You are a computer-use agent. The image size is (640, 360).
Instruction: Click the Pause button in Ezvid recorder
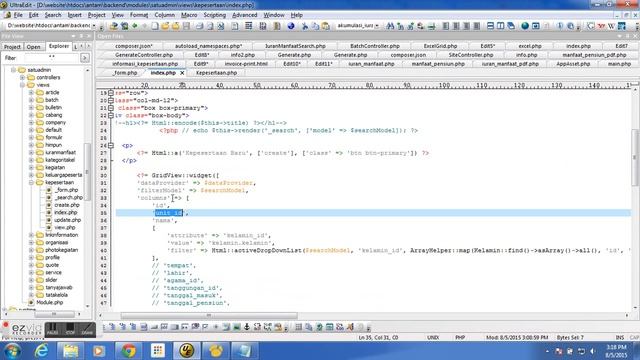tap(52, 329)
